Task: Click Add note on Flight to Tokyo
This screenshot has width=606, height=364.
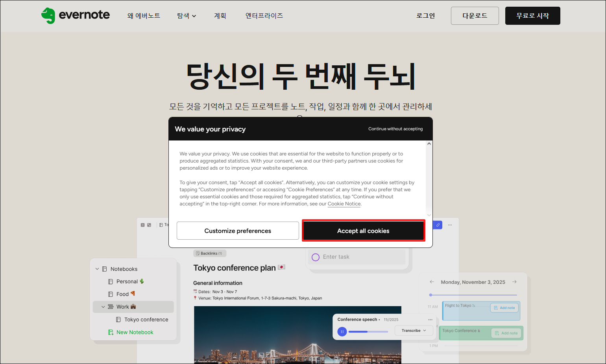Action: pyautogui.click(x=504, y=308)
